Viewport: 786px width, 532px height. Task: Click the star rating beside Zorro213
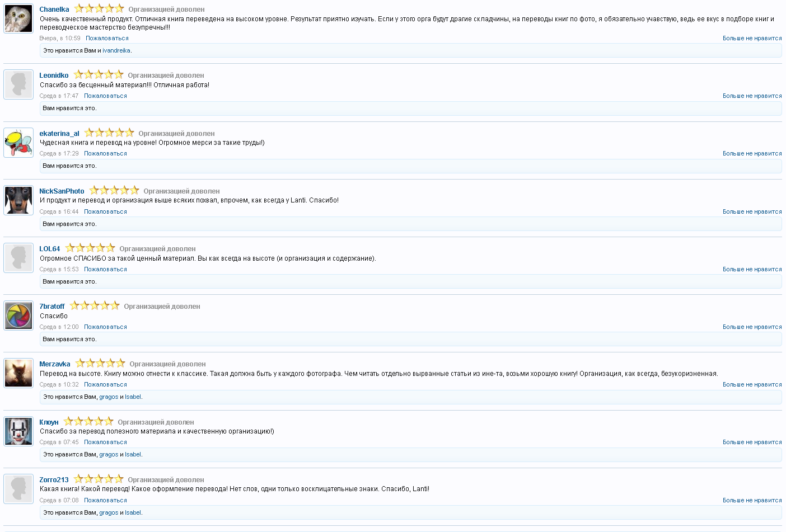99,479
